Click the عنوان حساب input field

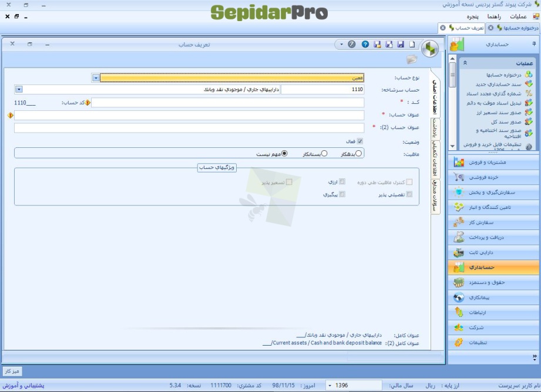pos(189,115)
